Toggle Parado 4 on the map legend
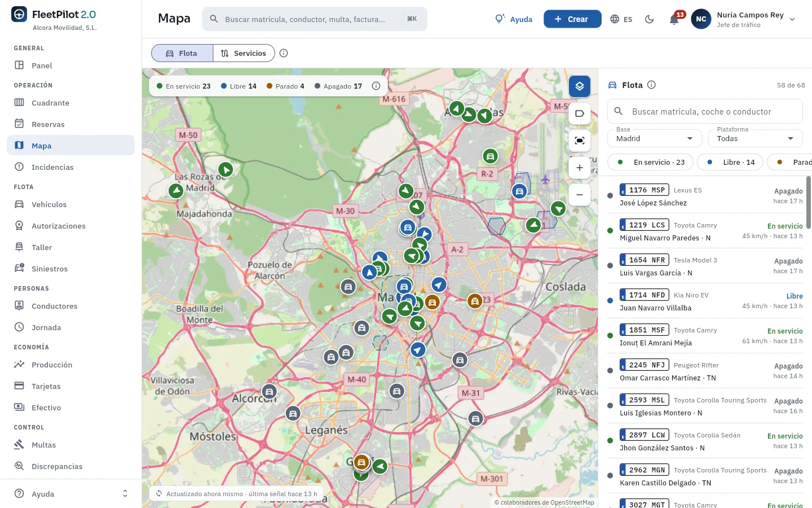Screen dimensions: 812x508 point(285,86)
